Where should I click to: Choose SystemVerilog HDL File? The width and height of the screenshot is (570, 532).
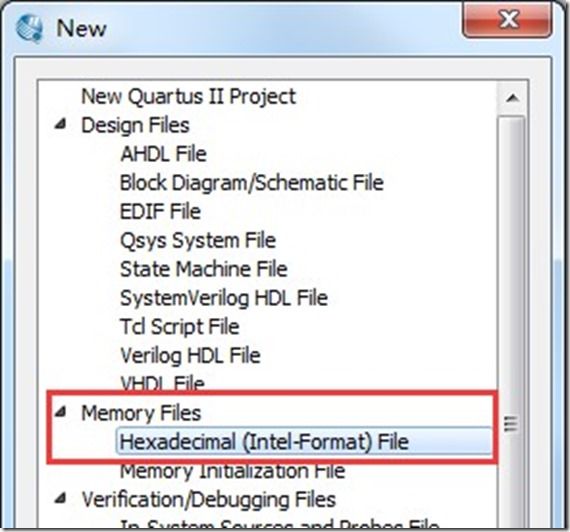[224, 298]
